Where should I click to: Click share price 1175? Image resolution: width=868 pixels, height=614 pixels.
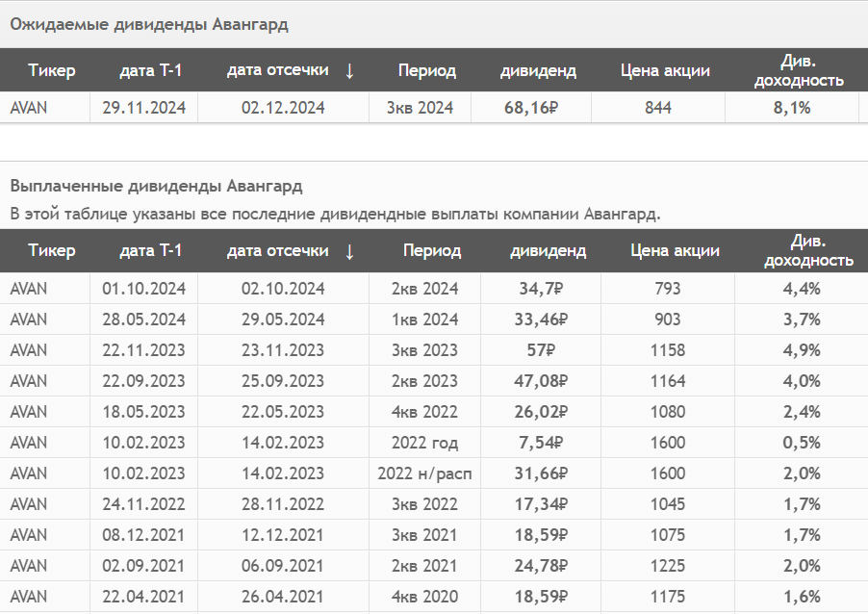(668, 597)
